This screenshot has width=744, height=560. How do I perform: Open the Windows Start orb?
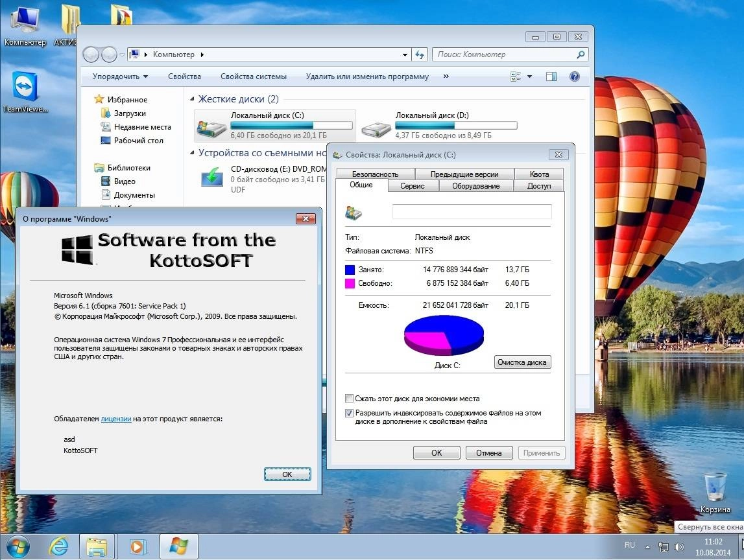click(18, 547)
